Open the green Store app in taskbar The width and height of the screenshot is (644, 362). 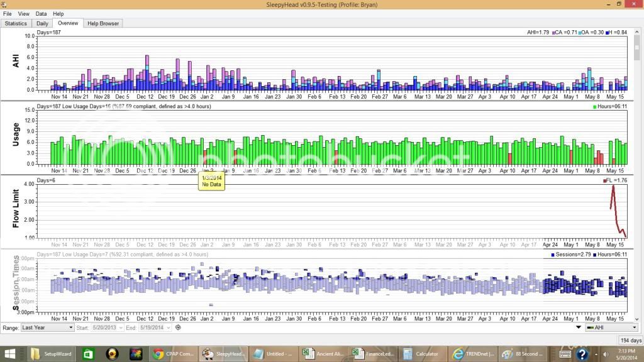88,354
